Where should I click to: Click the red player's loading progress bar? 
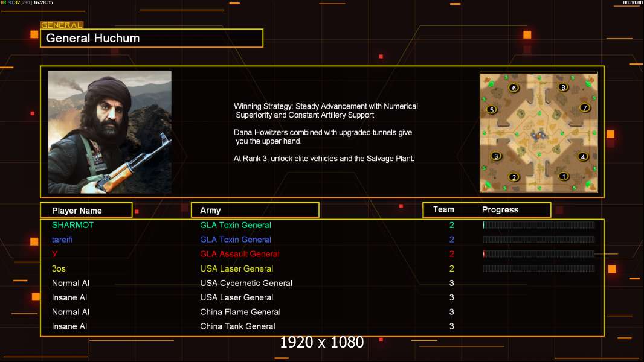539,254
